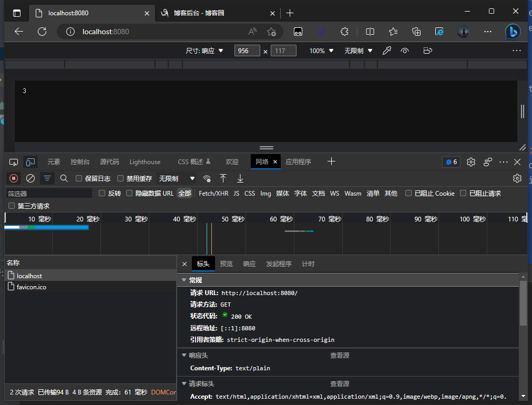Activate the inspect element picker
532x405 pixels.
coord(14,162)
